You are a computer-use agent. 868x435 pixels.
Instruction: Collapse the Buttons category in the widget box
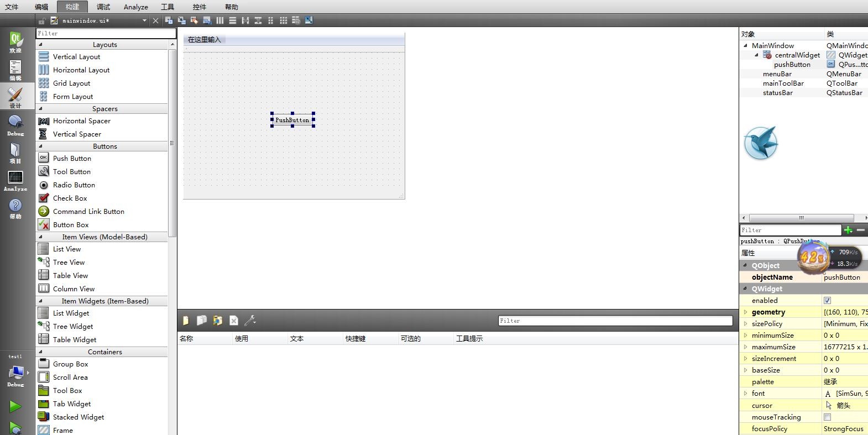click(40, 146)
